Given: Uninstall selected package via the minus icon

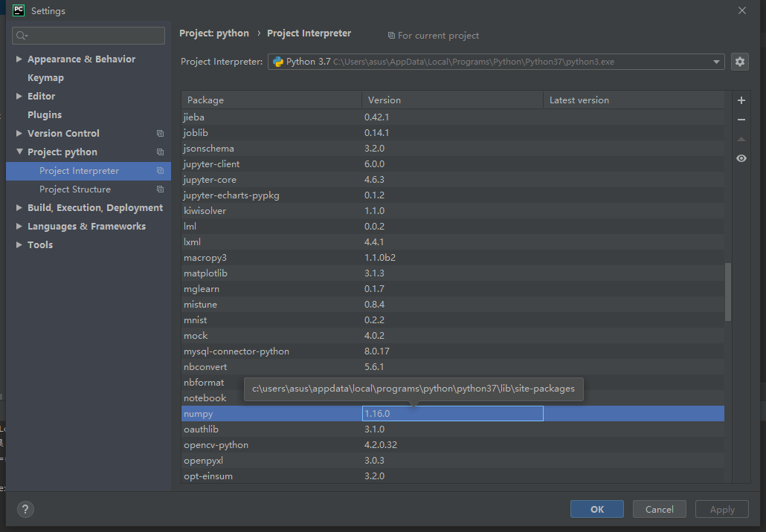Looking at the screenshot, I should pos(741,119).
